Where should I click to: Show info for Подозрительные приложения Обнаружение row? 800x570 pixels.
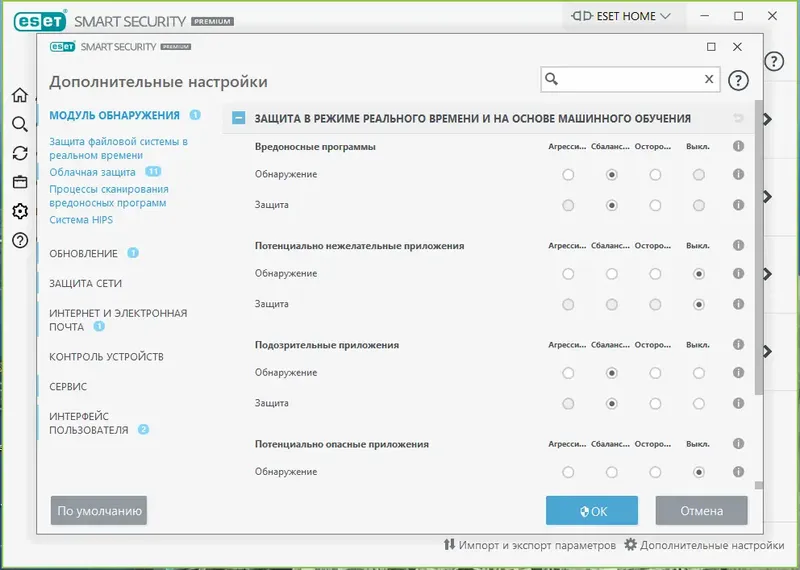coord(738,373)
